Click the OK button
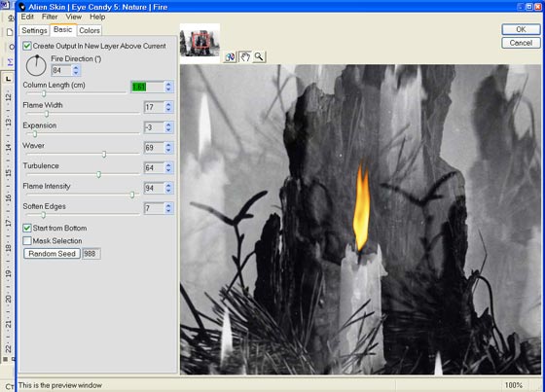The image size is (545, 392). pos(521,29)
